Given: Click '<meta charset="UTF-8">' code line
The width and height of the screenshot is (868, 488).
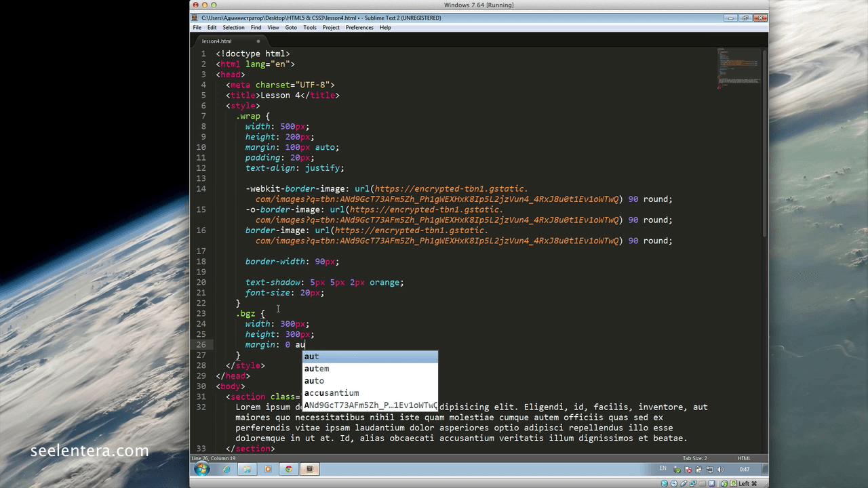Looking at the screenshot, I should click(280, 85).
